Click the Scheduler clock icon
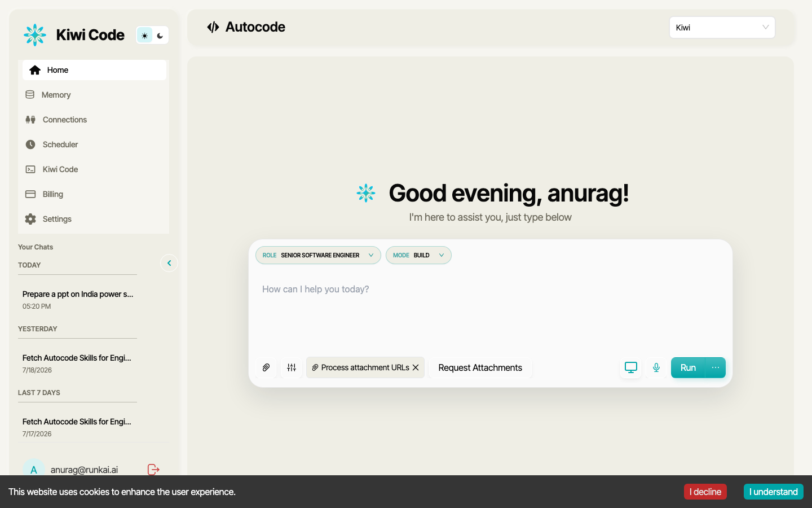The width and height of the screenshot is (812, 508). (x=30, y=144)
